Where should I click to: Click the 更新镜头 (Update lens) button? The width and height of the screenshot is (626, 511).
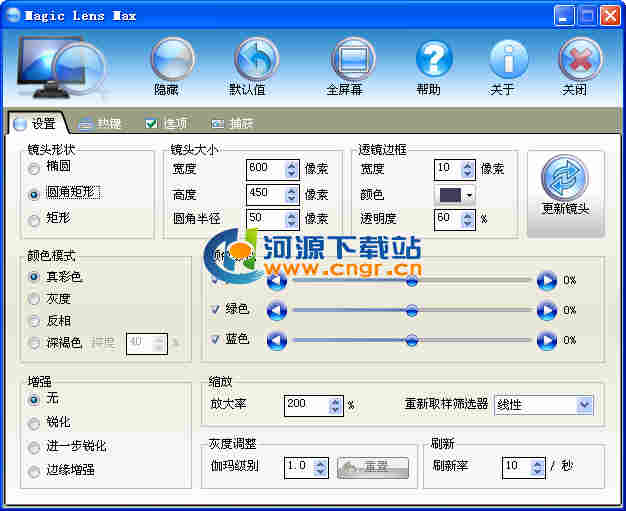(566, 194)
